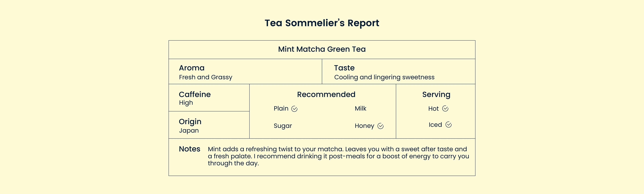Click the Hot serving label
The width and height of the screenshot is (644, 194).
coord(433,109)
